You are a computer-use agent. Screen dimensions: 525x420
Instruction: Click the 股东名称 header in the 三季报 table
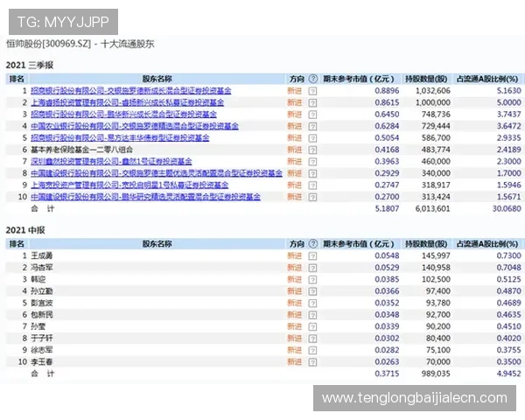157,79
